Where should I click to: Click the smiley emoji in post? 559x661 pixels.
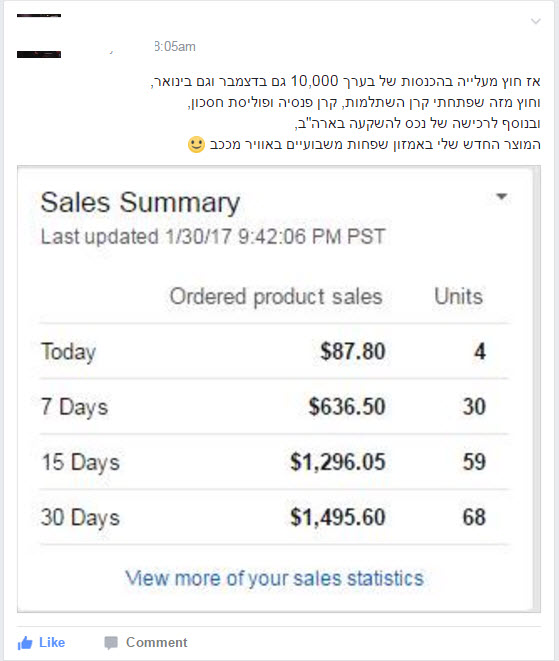[x=196, y=145]
